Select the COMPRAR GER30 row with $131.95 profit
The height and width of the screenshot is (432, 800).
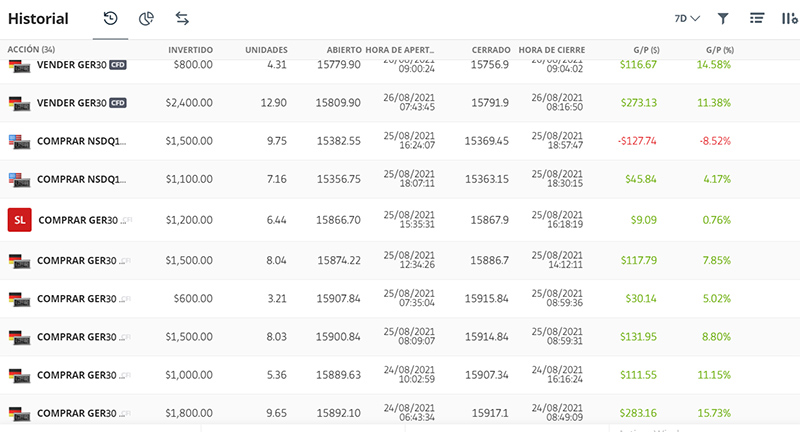click(400, 337)
